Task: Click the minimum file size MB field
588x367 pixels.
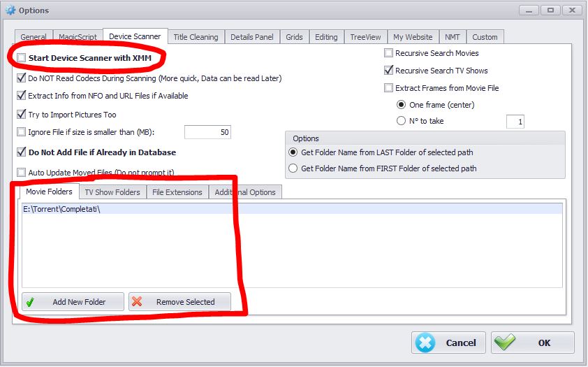Action: click(x=207, y=132)
